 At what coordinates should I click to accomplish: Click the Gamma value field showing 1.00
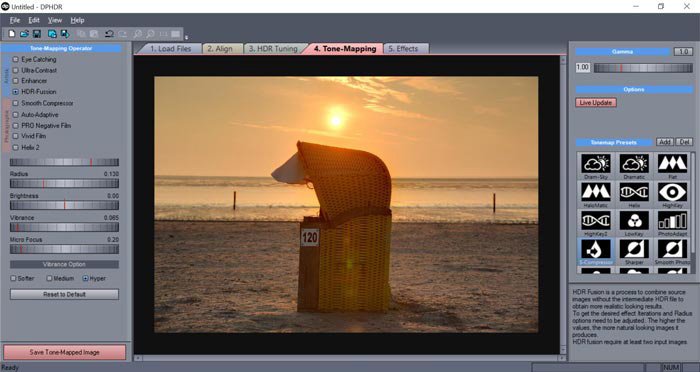[x=583, y=67]
